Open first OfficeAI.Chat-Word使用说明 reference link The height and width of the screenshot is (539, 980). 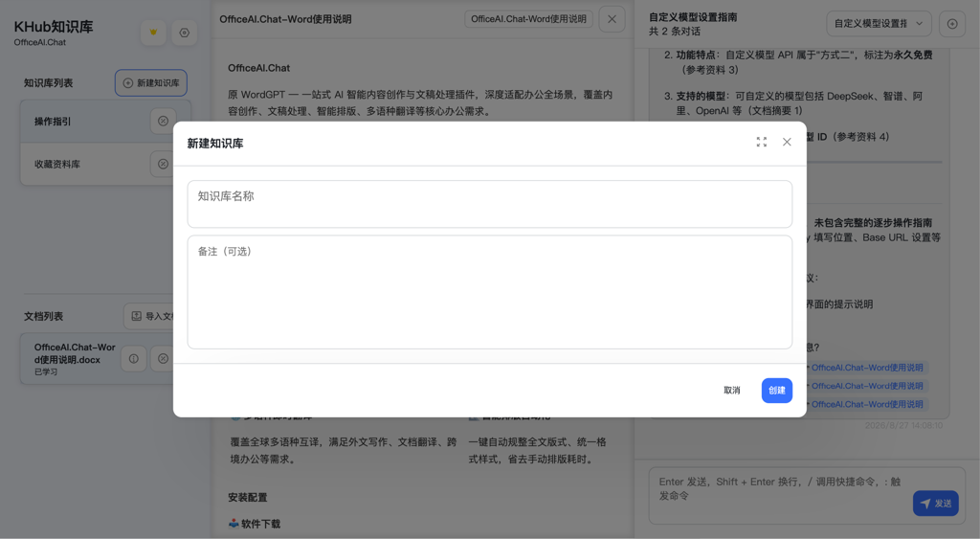(x=867, y=368)
